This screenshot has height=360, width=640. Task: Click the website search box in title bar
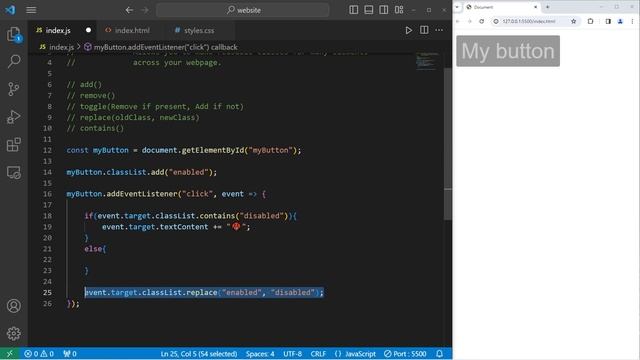[x=243, y=10]
